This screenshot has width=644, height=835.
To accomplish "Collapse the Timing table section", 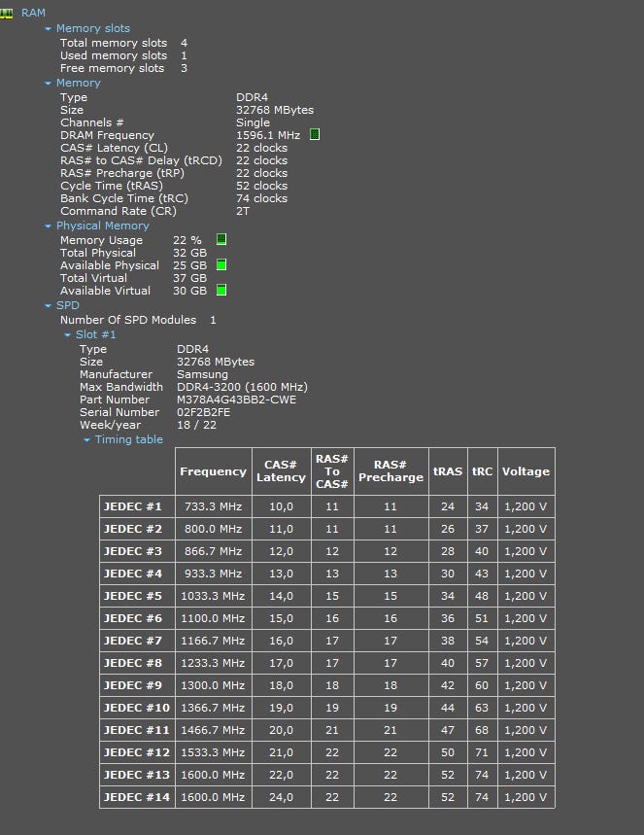I will 87,440.
